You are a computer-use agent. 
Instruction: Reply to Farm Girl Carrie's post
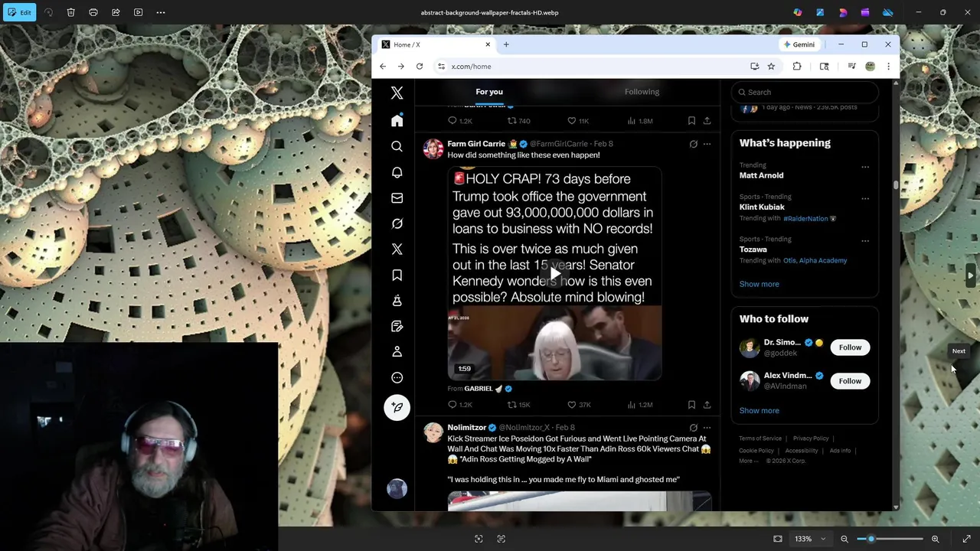(x=459, y=405)
